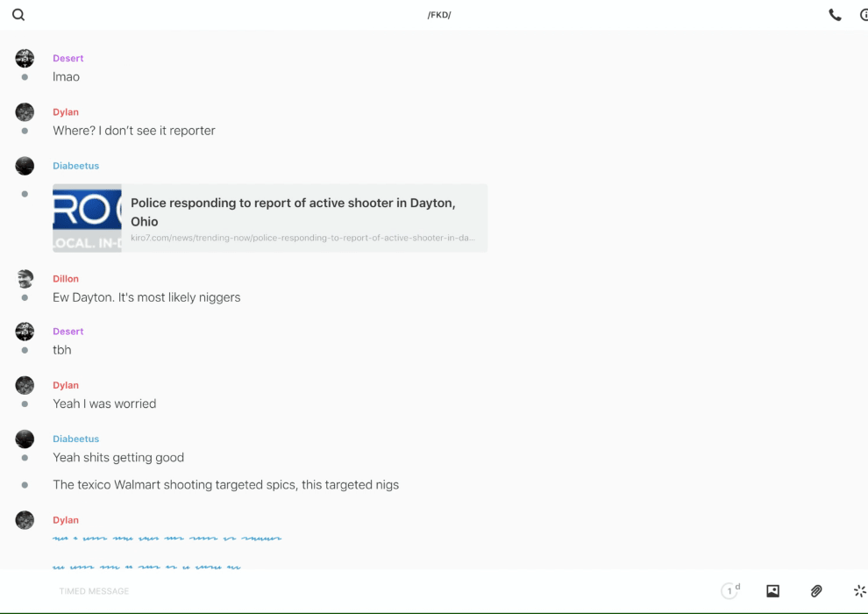This screenshot has width=868, height=614.
Task: Click Dylan's avatar beside 'Yeah I was worried'
Action: 25,385
